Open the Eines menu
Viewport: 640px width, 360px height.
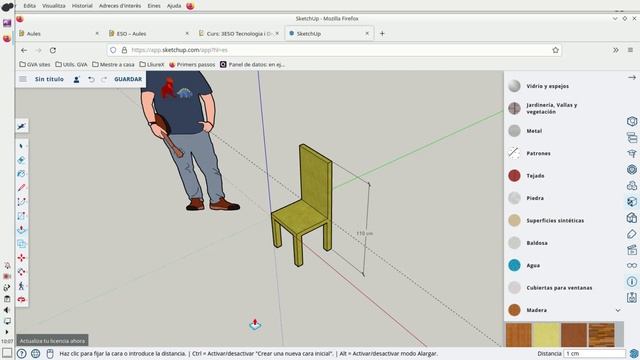pyautogui.click(x=154, y=6)
